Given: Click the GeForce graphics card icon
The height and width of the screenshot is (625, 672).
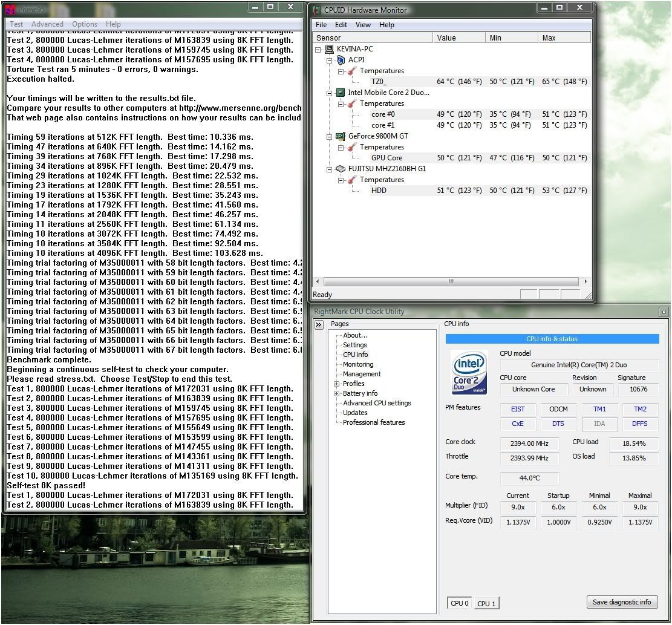Looking at the screenshot, I should point(341,136).
